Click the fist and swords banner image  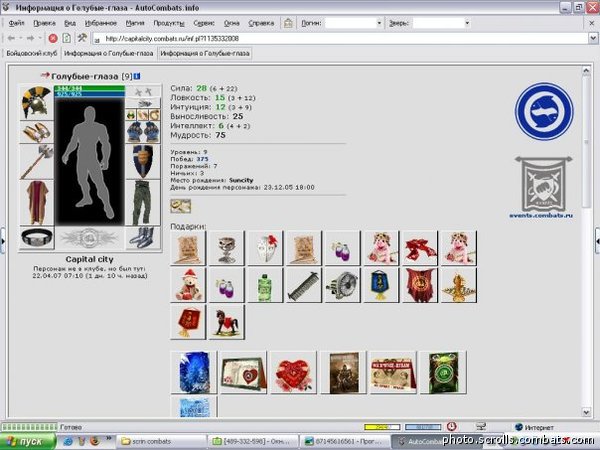tap(543, 184)
